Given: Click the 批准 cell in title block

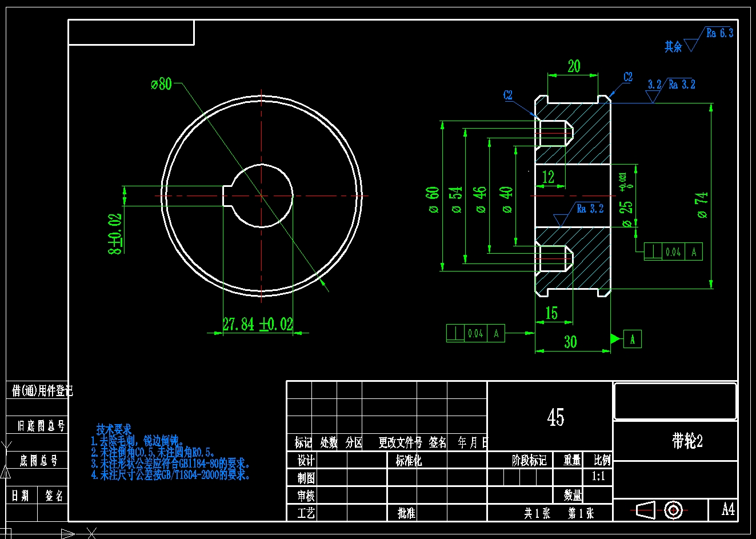Looking at the screenshot, I should (406, 513).
